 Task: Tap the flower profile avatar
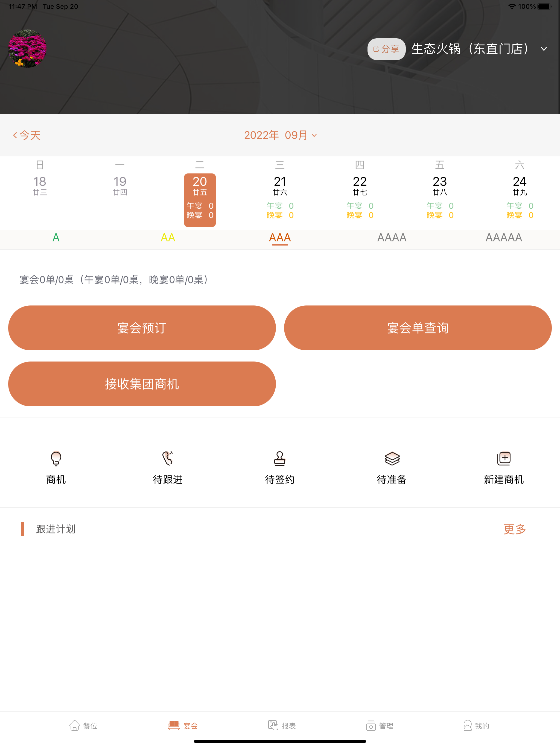(x=27, y=49)
